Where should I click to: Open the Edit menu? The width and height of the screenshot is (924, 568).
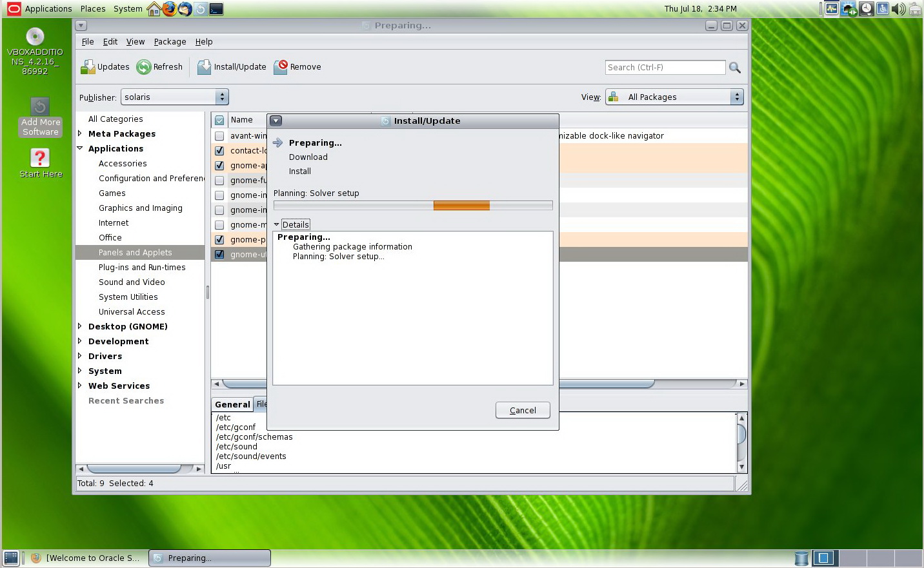(x=110, y=42)
